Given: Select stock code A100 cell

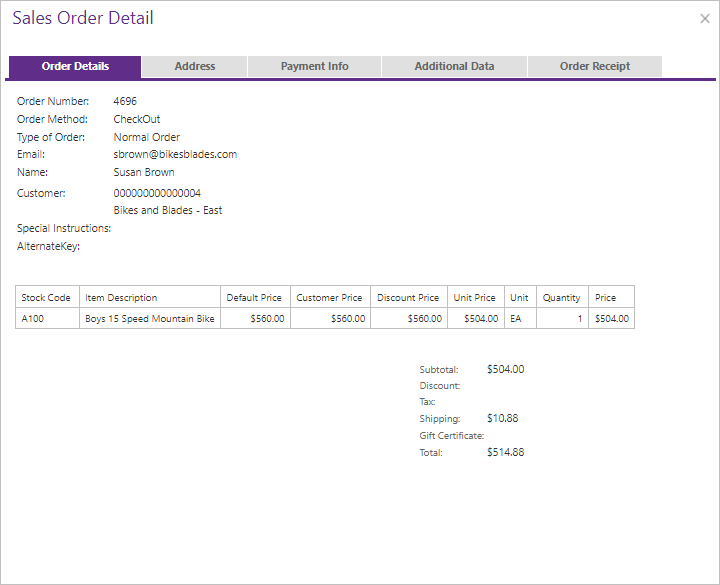Looking at the screenshot, I should click(33, 319).
